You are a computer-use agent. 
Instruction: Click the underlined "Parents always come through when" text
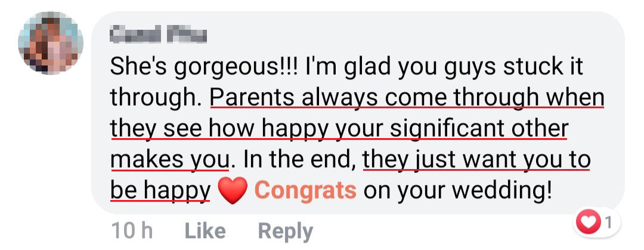[x=407, y=98]
